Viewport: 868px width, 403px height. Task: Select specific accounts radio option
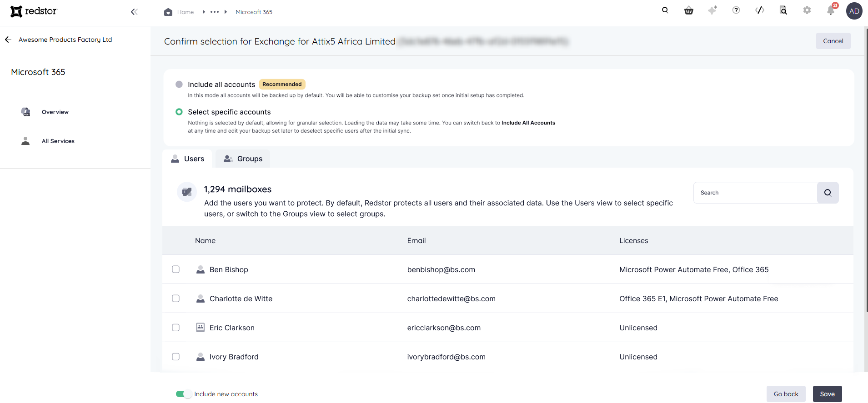179,112
